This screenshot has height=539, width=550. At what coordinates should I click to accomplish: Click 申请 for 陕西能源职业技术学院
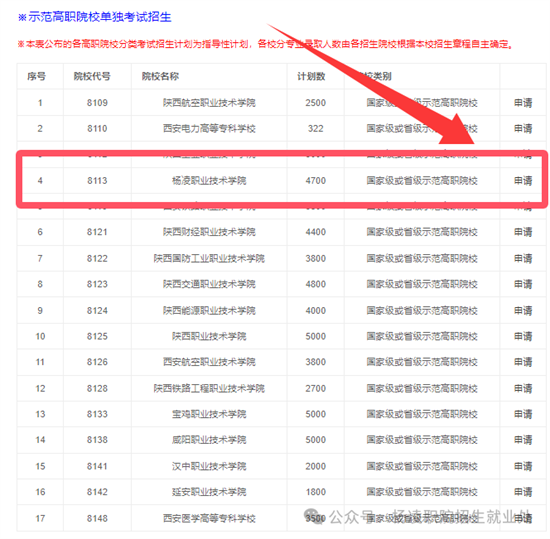coord(523,311)
